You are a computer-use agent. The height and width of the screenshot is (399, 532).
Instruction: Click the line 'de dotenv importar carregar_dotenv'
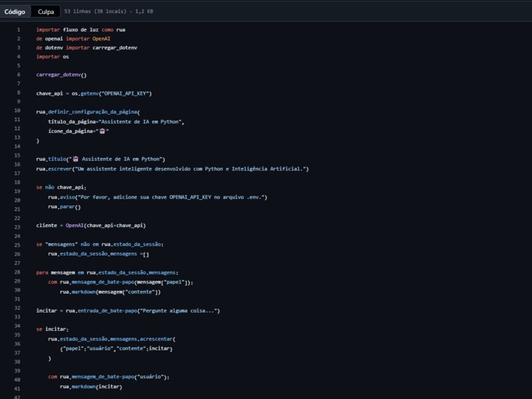[x=86, y=48]
